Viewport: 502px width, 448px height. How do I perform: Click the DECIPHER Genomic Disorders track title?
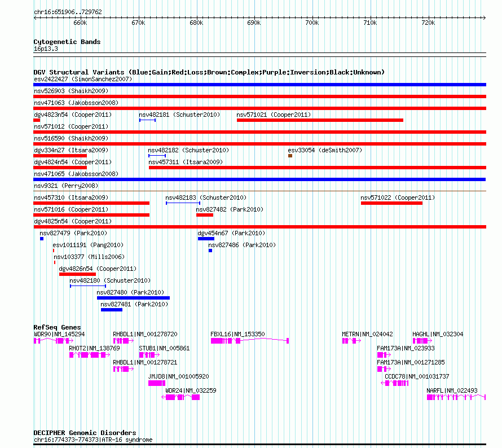pos(85,433)
